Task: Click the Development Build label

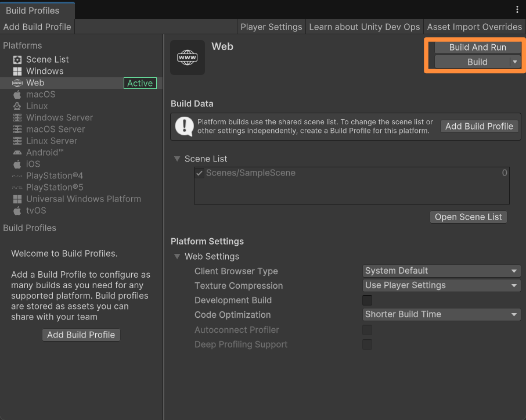Action: click(x=233, y=300)
